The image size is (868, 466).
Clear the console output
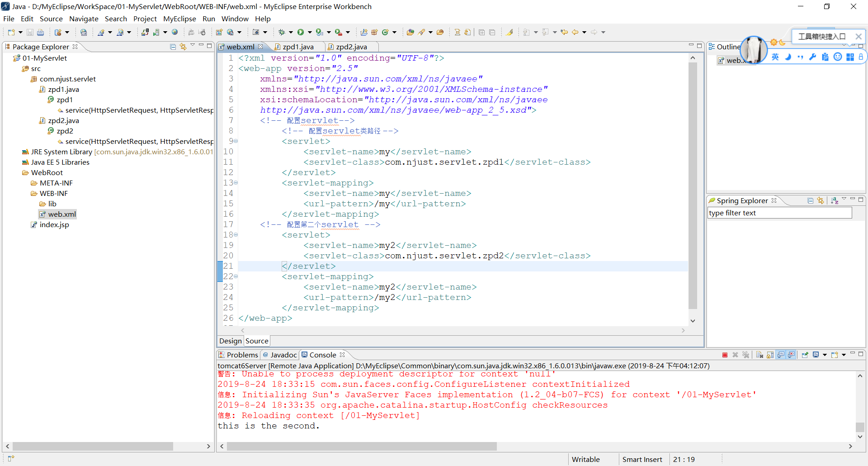pyautogui.click(x=759, y=355)
